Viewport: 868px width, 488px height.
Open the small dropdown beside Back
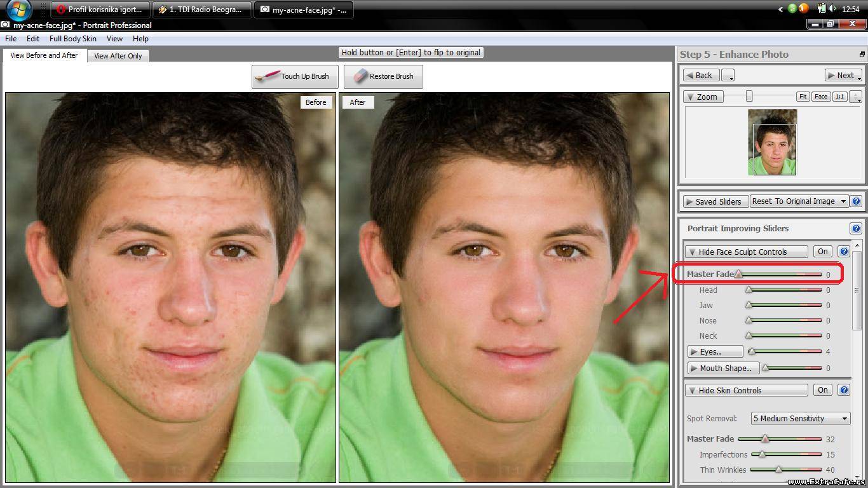tap(728, 75)
